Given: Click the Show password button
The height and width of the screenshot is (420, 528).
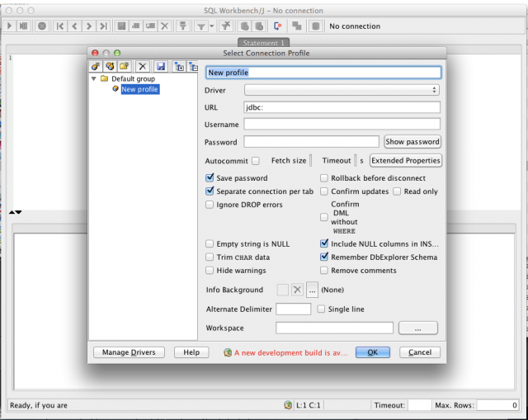Looking at the screenshot, I should pyautogui.click(x=412, y=141).
